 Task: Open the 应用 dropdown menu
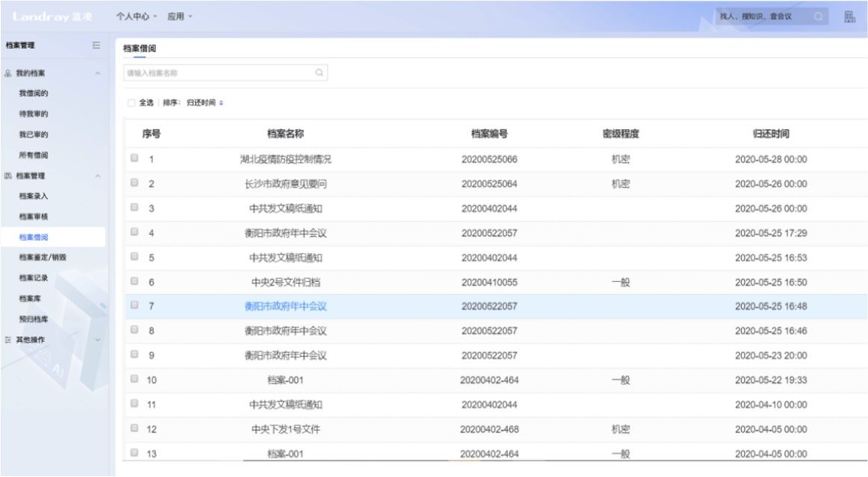click(x=179, y=16)
